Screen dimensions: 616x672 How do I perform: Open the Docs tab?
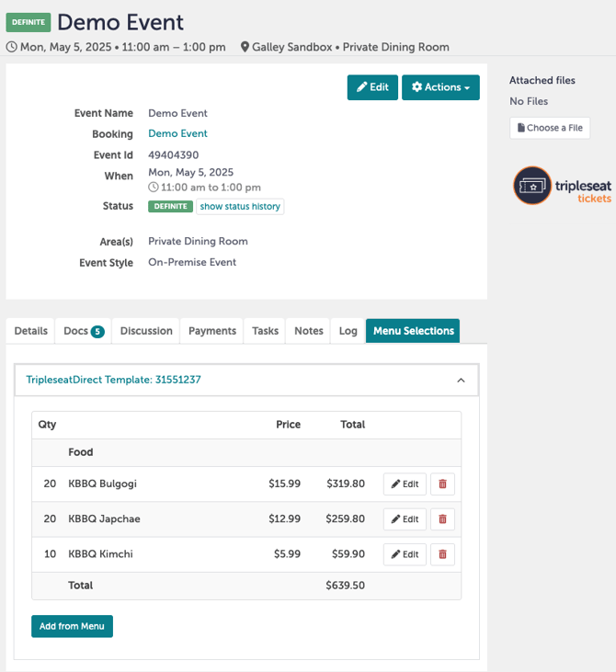(x=83, y=331)
